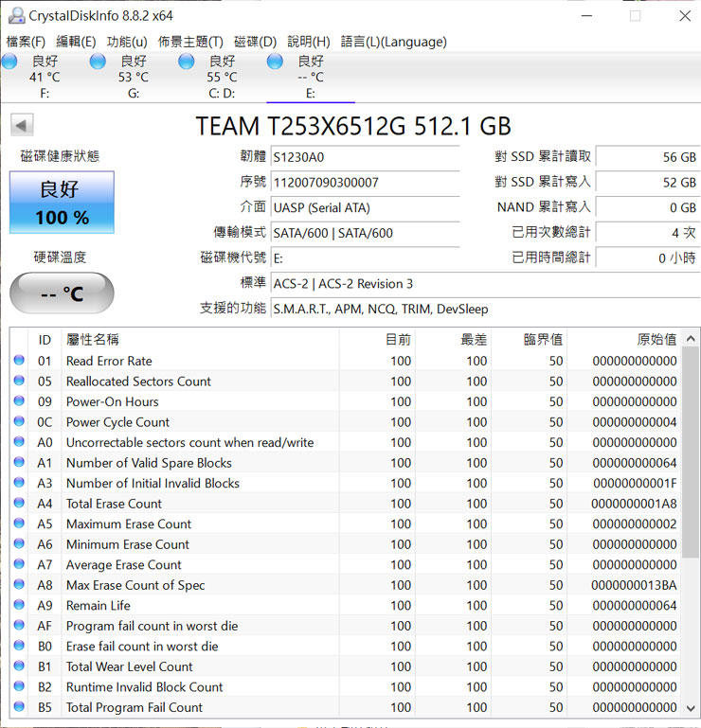The height and width of the screenshot is (728, 701).
Task: Click the vertical scrollbar thumb of attribute list
Action: 691,453
